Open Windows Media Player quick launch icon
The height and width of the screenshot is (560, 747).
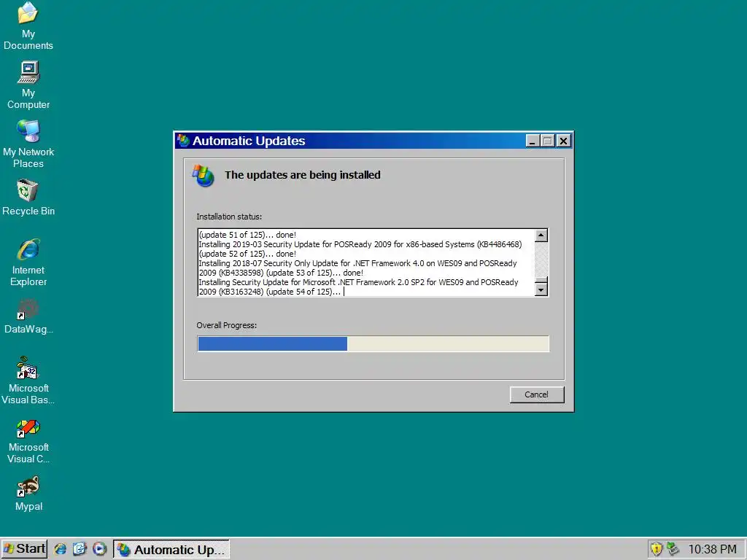pos(99,549)
